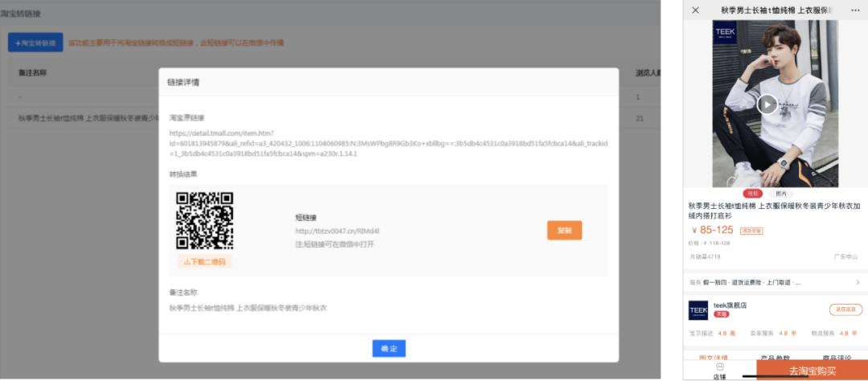This screenshot has height=381, width=868.
Task: Click the 备注名称 value text in the dialog
Action: click(x=248, y=307)
